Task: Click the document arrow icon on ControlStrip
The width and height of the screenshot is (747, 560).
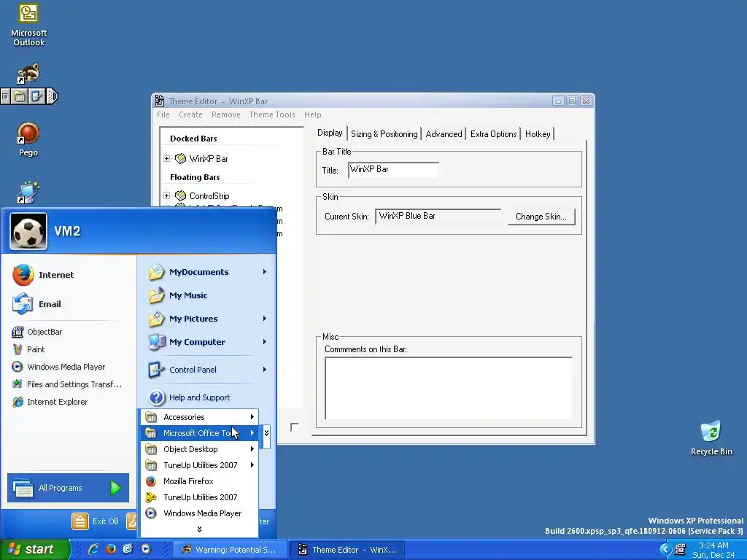Action: (36, 97)
